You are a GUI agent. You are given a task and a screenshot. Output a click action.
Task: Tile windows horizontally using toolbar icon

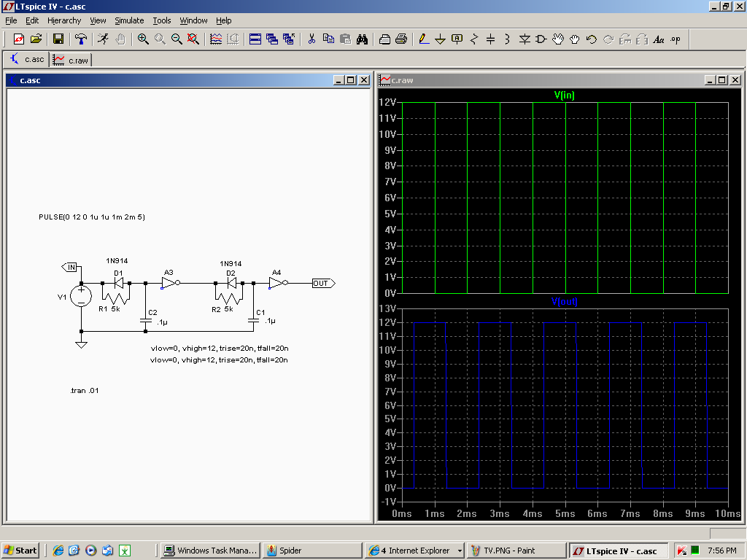tap(255, 39)
